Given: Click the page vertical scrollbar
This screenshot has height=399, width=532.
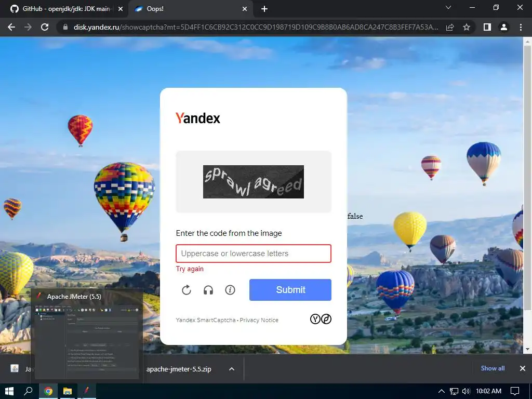Looking at the screenshot, I should point(528,178).
